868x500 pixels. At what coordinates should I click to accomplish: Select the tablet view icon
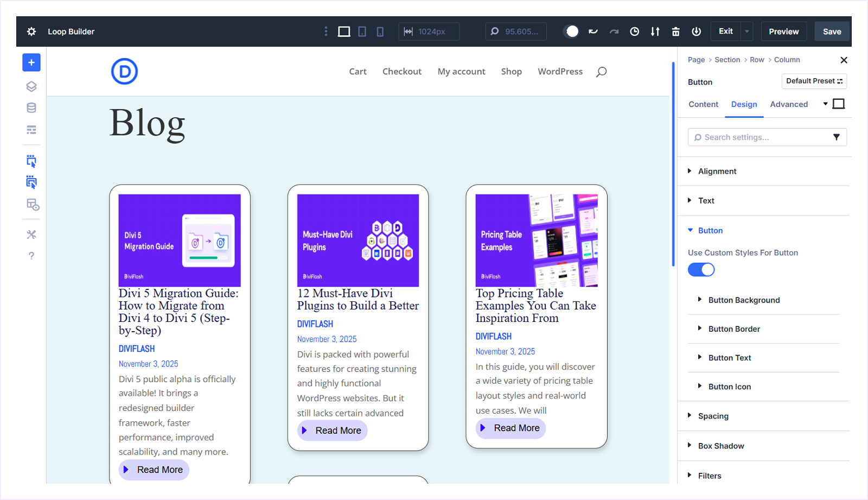pyautogui.click(x=362, y=31)
